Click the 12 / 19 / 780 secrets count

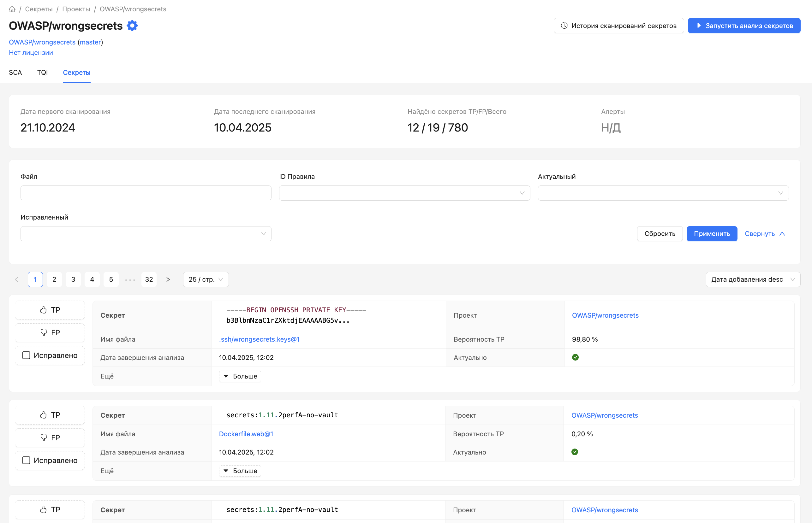coord(438,128)
